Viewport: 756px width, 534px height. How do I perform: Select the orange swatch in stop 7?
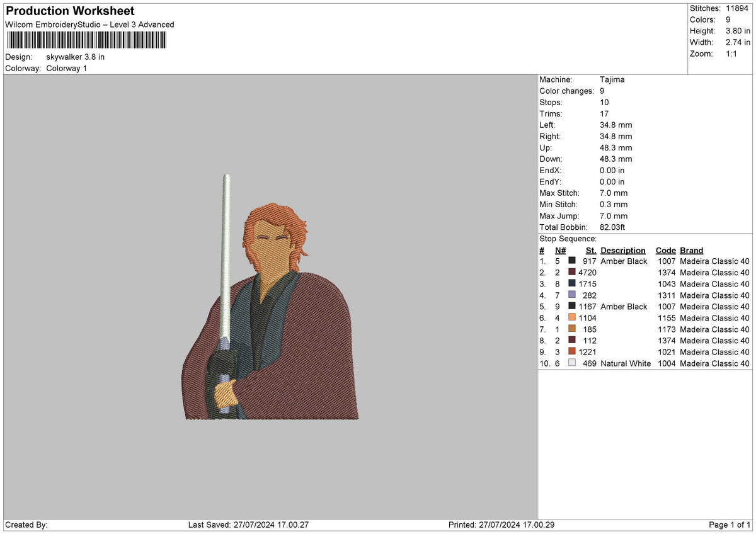point(572,329)
